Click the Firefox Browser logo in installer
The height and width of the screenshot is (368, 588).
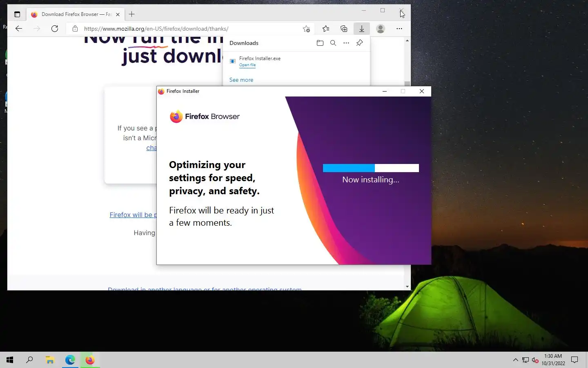click(x=205, y=117)
